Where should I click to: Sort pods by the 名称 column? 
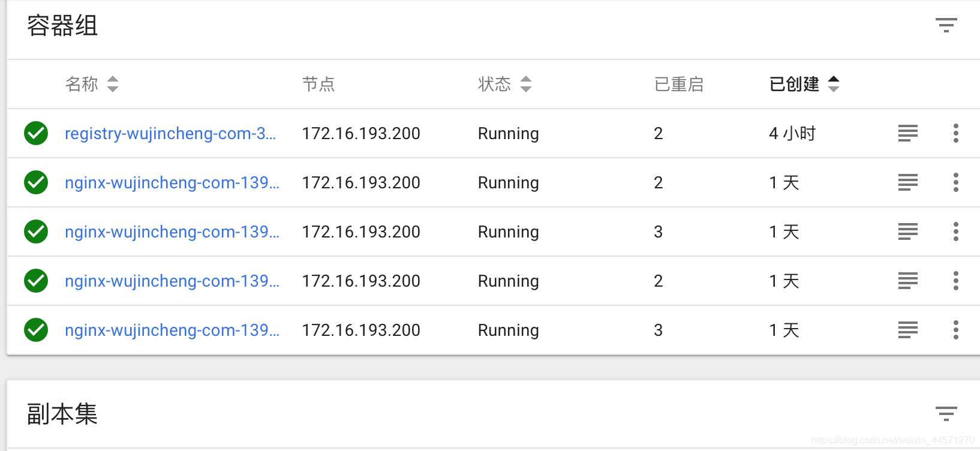(92, 84)
